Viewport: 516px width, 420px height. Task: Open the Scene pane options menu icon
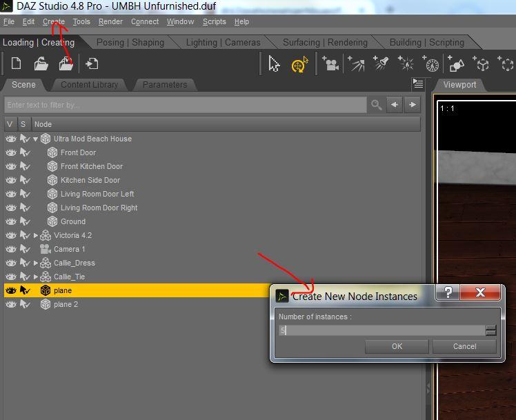coord(417,83)
